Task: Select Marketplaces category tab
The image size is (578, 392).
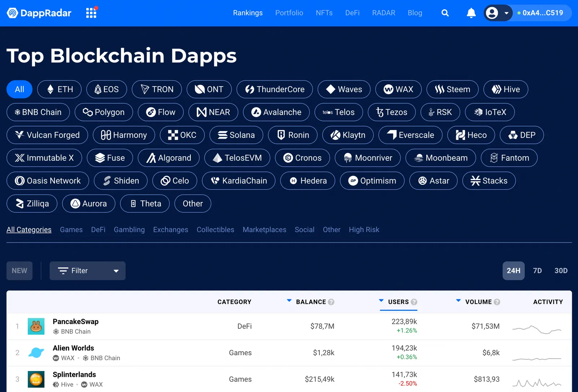Action: point(264,230)
